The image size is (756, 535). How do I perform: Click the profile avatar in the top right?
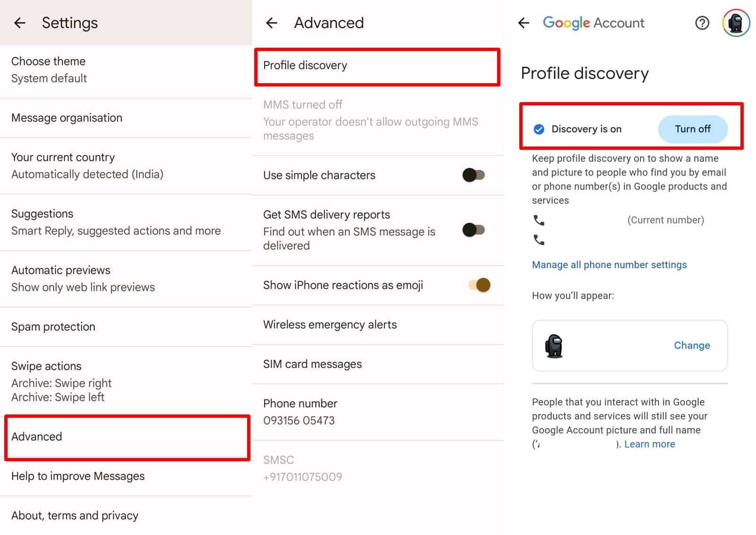736,22
